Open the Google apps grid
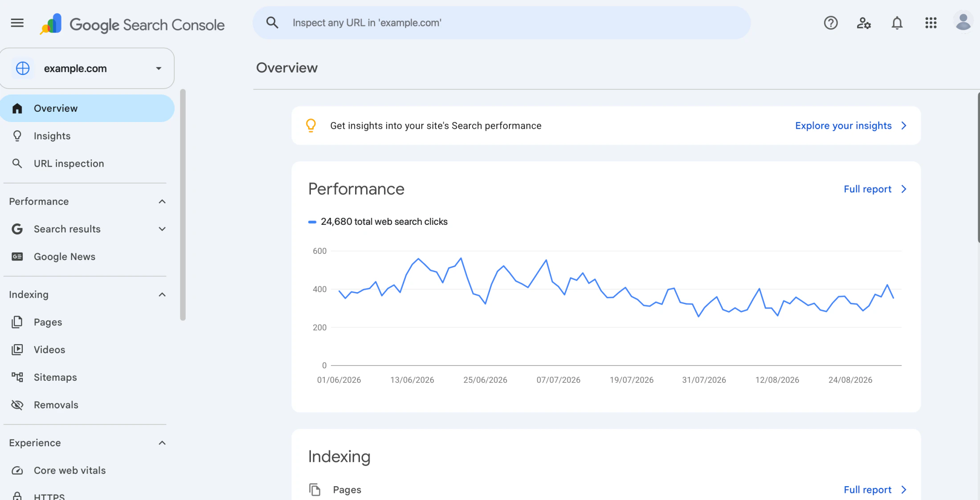Screen dimensions: 980x500 (x=931, y=23)
